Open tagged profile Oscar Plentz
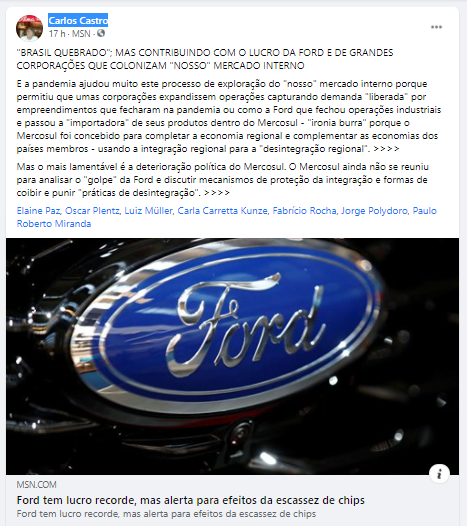Image resolution: width=467 pixels, height=526 pixels. tap(92, 211)
